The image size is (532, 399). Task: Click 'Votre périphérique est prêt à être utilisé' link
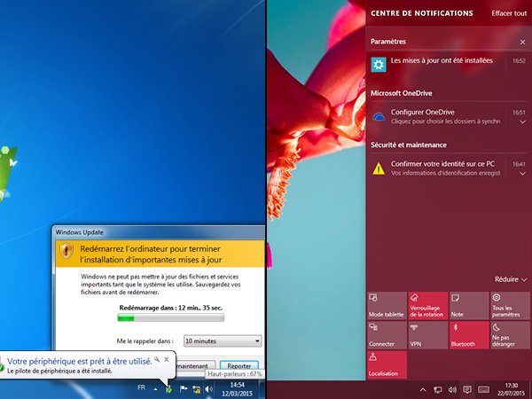click(x=80, y=361)
